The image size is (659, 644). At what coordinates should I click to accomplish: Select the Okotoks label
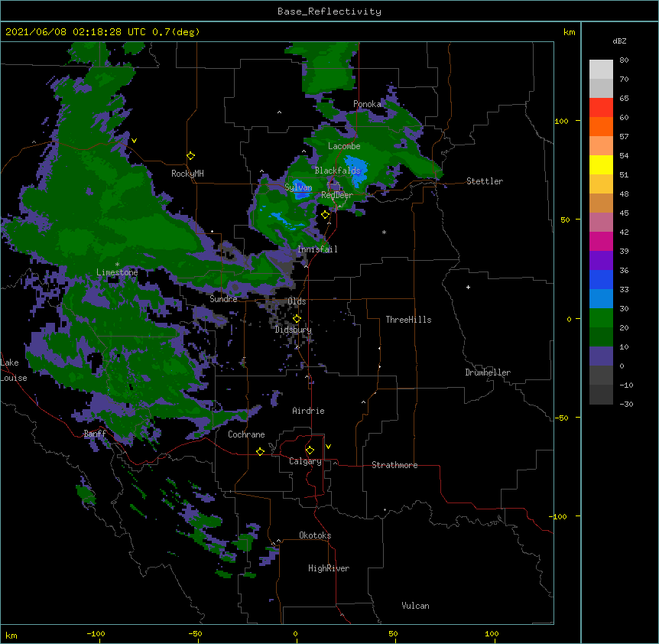315,535
